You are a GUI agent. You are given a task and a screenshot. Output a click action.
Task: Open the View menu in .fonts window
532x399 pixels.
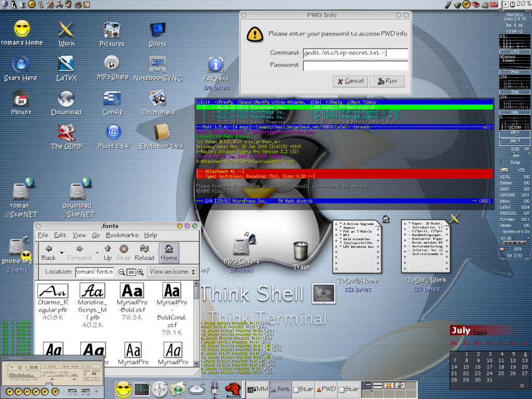click(79, 235)
